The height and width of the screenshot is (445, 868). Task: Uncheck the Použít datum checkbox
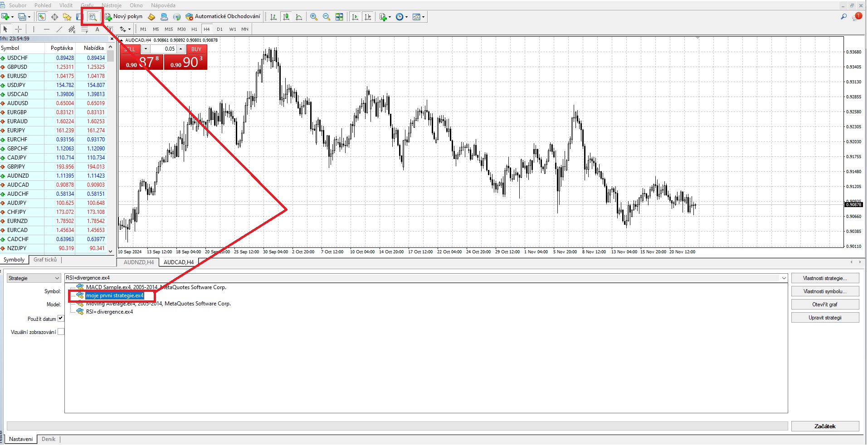click(x=61, y=319)
